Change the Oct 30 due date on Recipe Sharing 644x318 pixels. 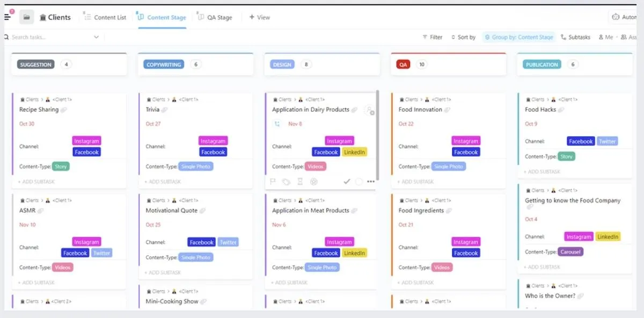[x=27, y=124]
